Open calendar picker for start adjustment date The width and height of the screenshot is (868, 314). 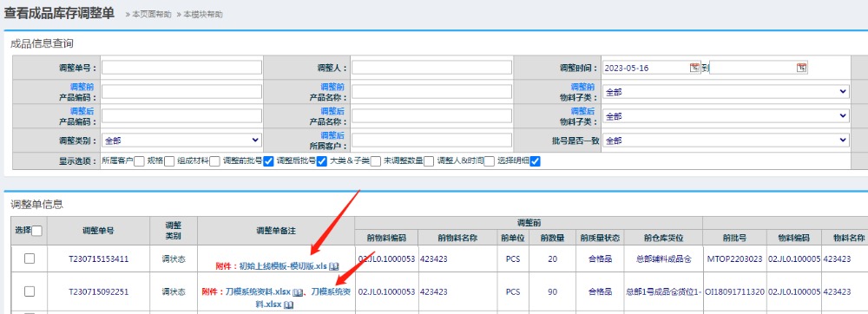tap(694, 68)
